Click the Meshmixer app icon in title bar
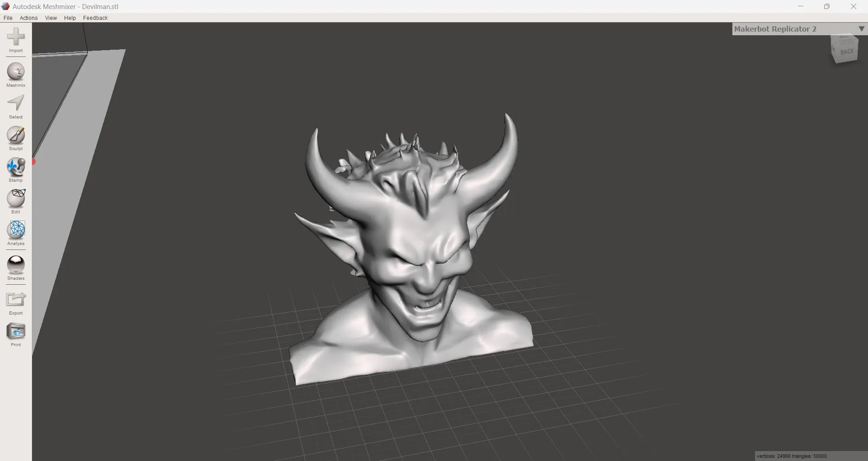 (x=6, y=6)
